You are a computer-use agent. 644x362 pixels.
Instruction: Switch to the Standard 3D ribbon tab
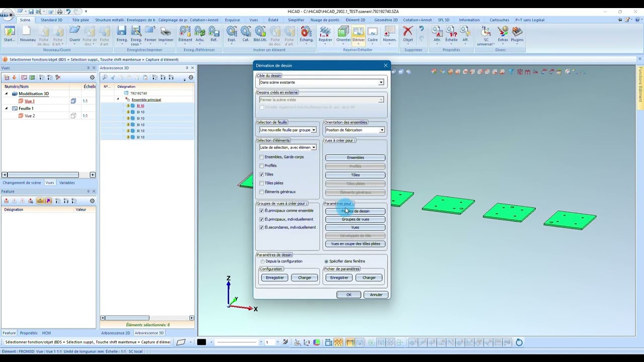click(x=51, y=20)
